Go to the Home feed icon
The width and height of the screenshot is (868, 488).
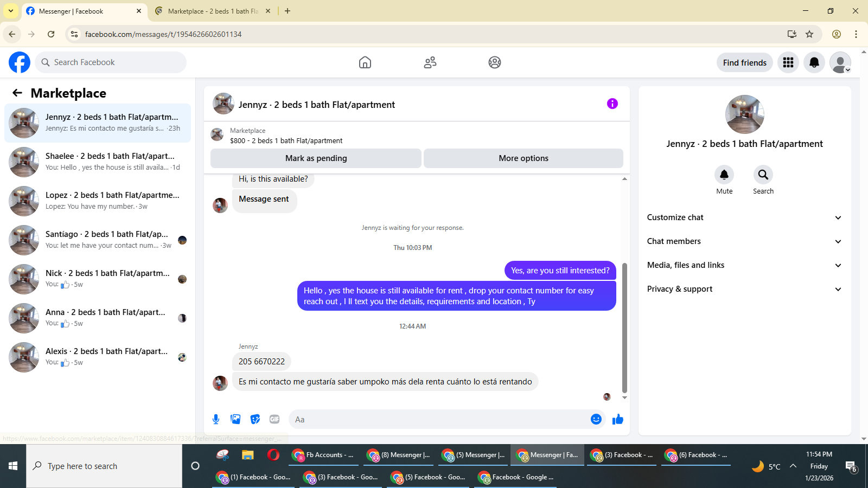(x=365, y=62)
